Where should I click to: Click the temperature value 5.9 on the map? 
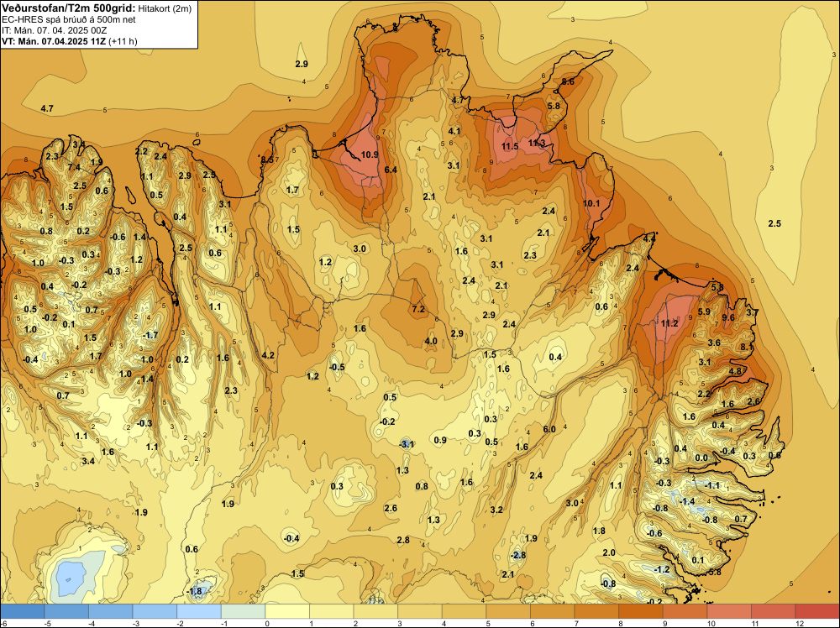coord(705,311)
